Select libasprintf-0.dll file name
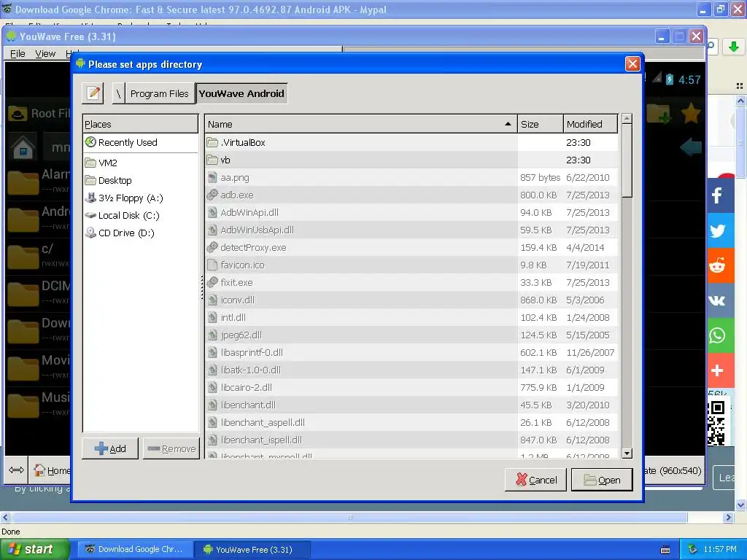This screenshot has height=560, width=747. point(252,352)
